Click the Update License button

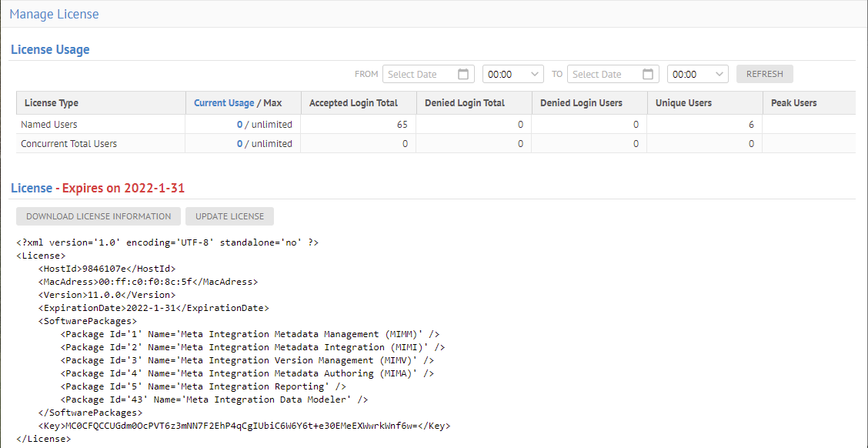(x=229, y=216)
